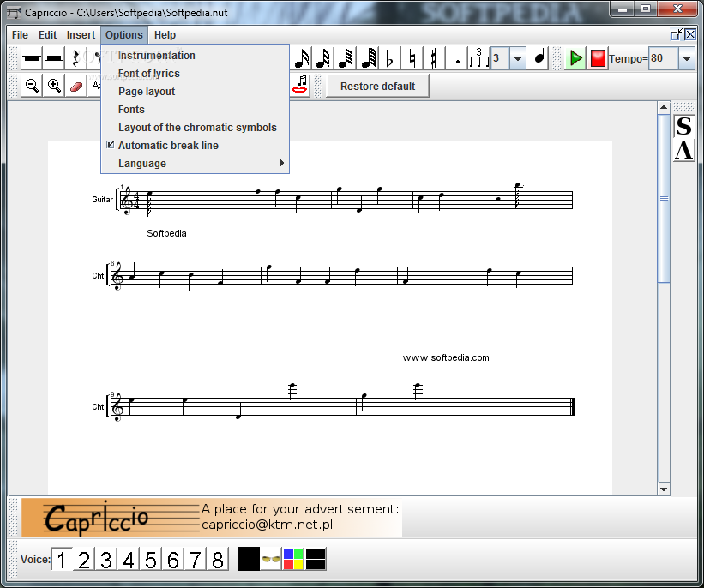Click the Tempo value field 80
704x588 pixels.
pyautogui.click(x=663, y=58)
